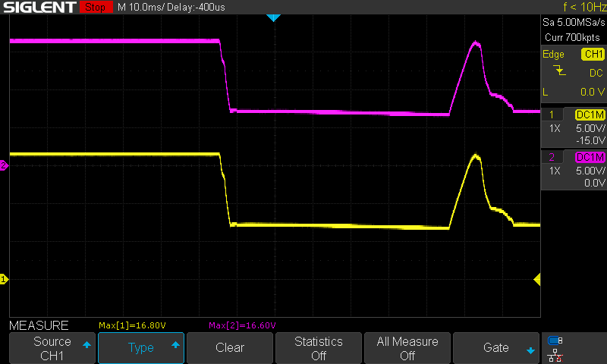Image resolution: width=607 pixels, height=364 pixels.
Task: Click the blue up arrow on Source softkey
Action: pos(86,344)
